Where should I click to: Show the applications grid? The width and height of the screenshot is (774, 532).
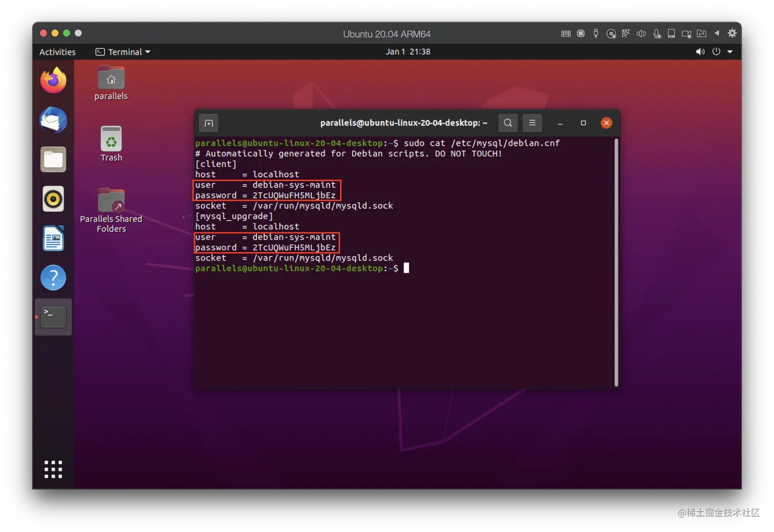(53, 469)
